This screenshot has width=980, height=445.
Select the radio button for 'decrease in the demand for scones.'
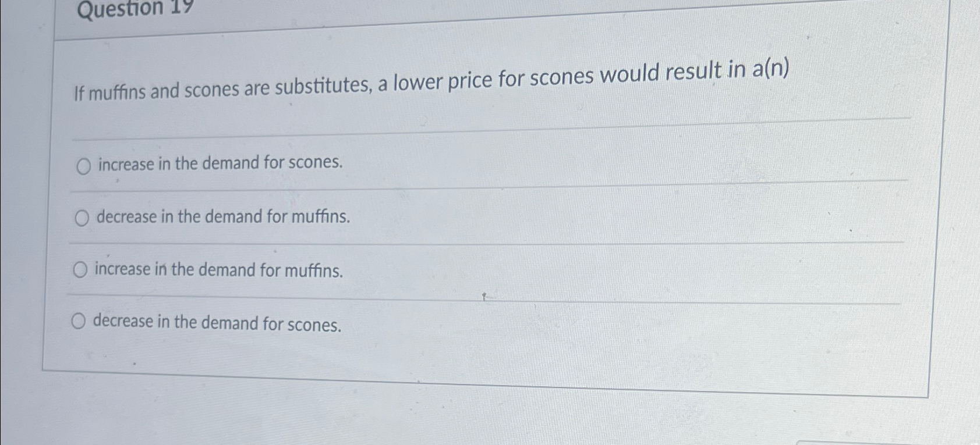78,320
